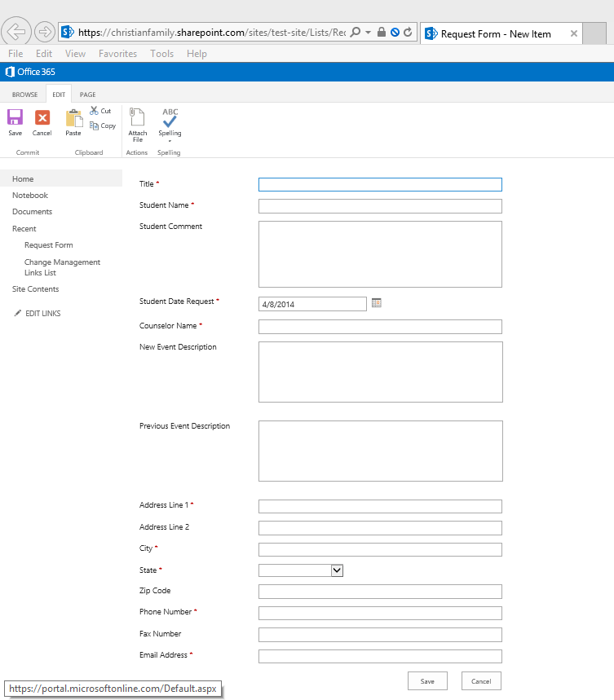Click the browser Forward arrow button
Viewport: 614px width, 700px height.
coord(44,32)
